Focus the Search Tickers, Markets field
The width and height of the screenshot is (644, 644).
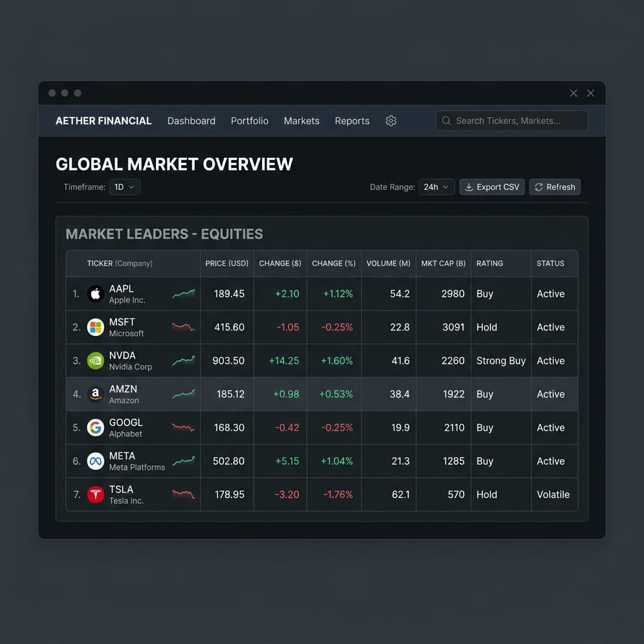coord(512,121)
